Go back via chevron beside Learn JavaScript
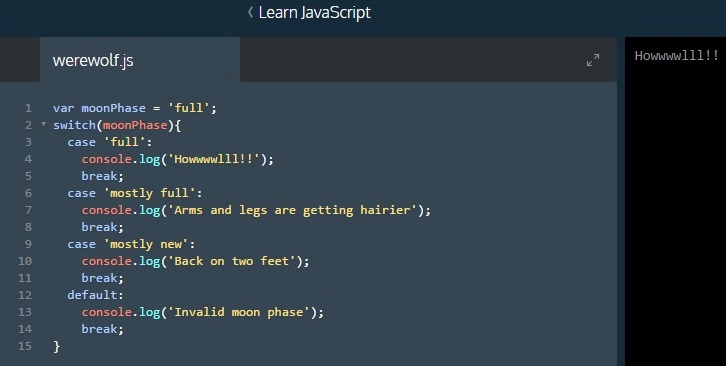The height and width of the screenshot is (366, 726). 250,13
